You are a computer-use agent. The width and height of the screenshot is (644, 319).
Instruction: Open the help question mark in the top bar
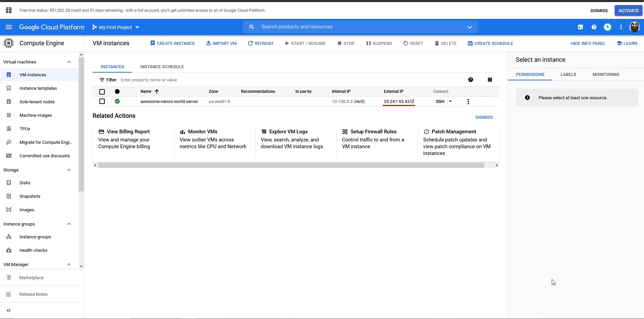(594, 27)
